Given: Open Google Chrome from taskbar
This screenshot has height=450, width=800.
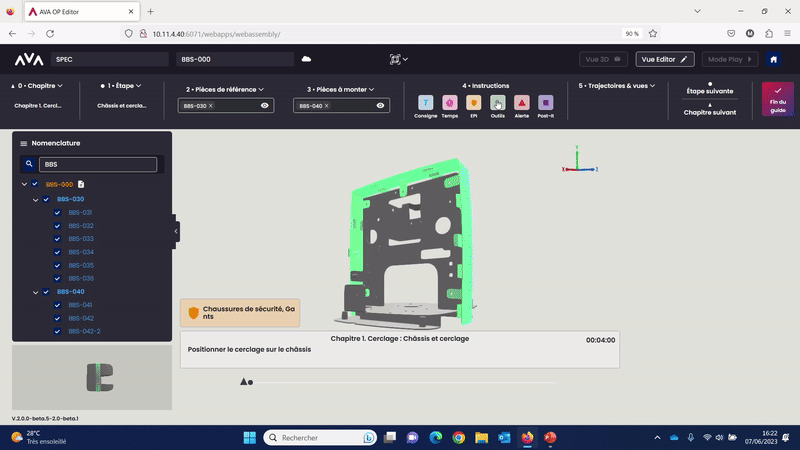Looking at the screenshot, I should pos(458,438).
